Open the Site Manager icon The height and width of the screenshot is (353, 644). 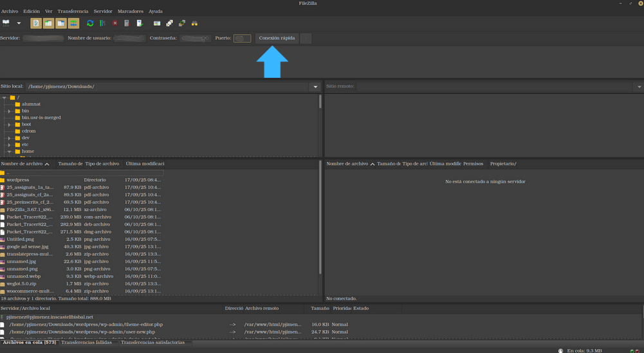point(6,23)
